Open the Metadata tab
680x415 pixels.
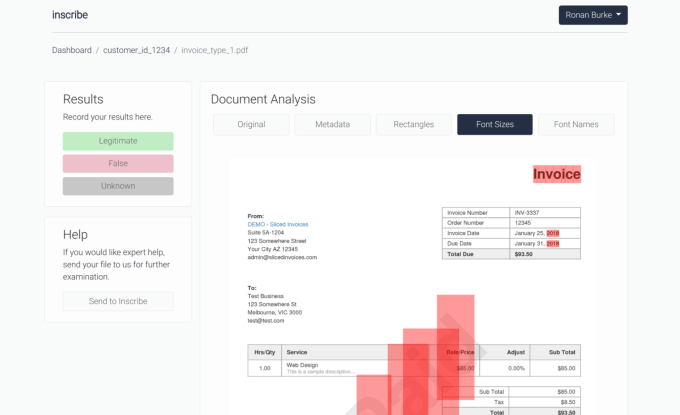coord(332,124)
